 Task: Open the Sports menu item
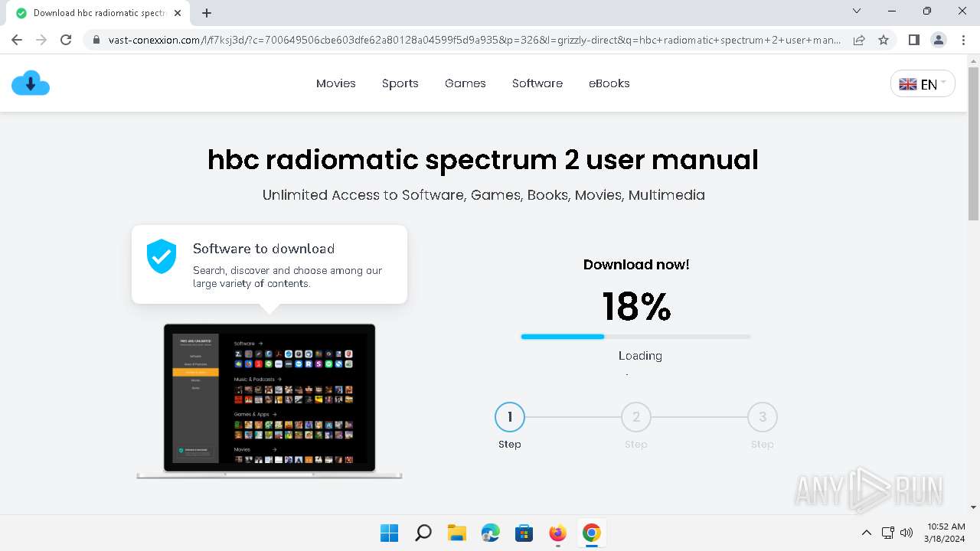coord(400,83)
